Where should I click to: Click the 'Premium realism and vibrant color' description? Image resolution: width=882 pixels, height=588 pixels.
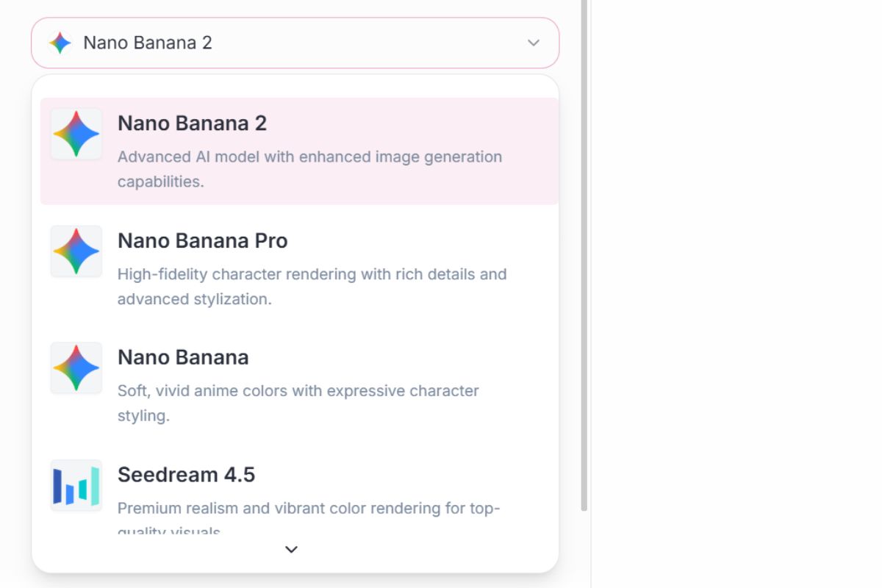[308, 509]
